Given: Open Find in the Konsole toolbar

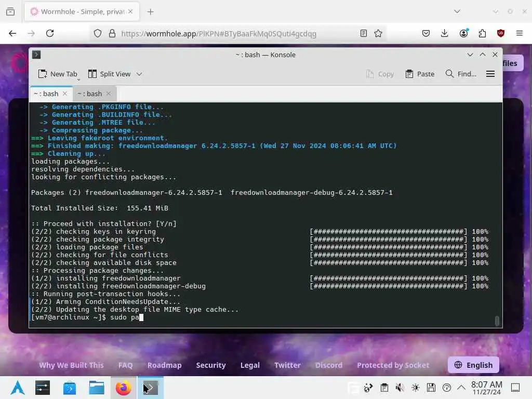Looking at the screenshot, I should (461, 74).
